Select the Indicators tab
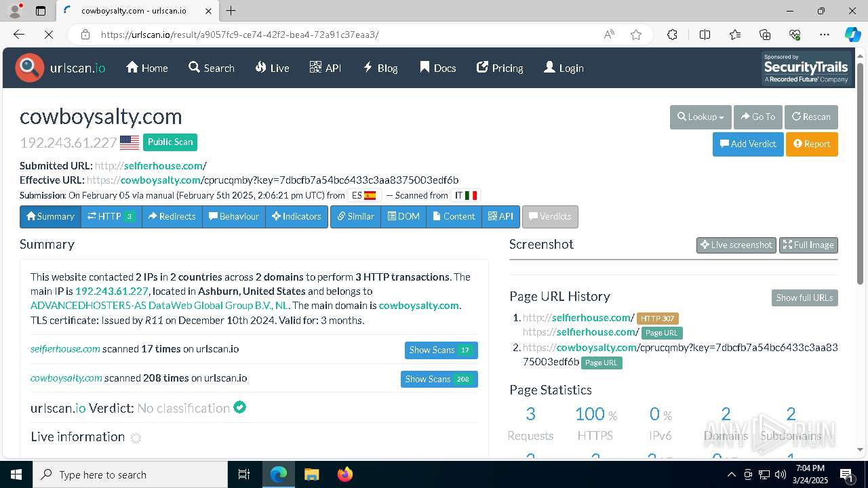Viewport: 868px width, 488px height. click(296, 216)
